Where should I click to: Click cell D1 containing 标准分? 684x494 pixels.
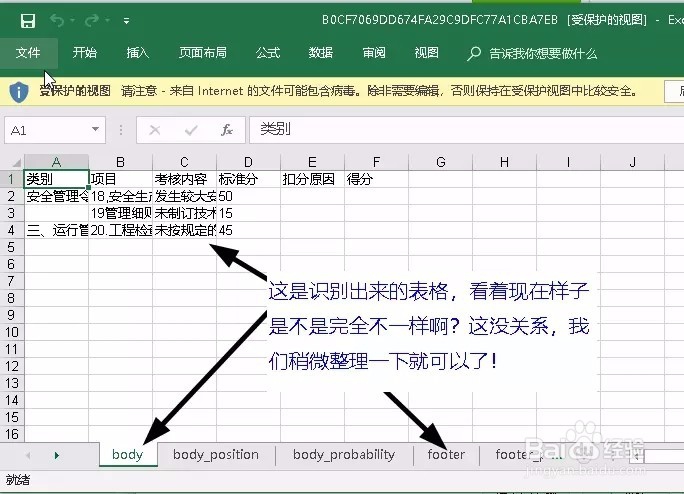pos(248,179)
